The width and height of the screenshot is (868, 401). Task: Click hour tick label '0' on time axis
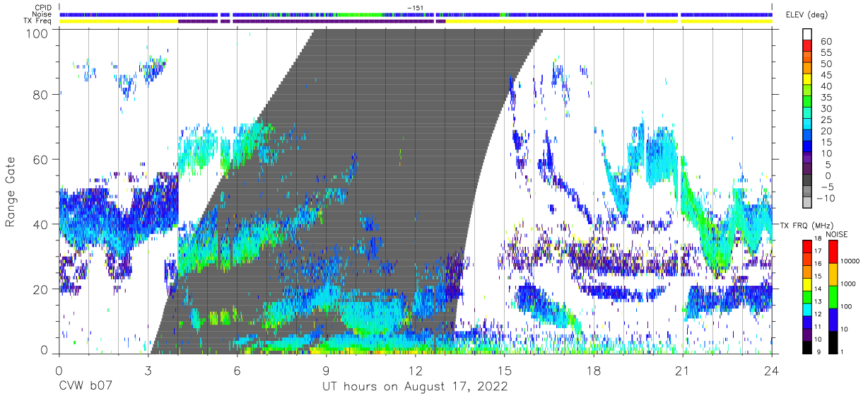click(59, 370)
